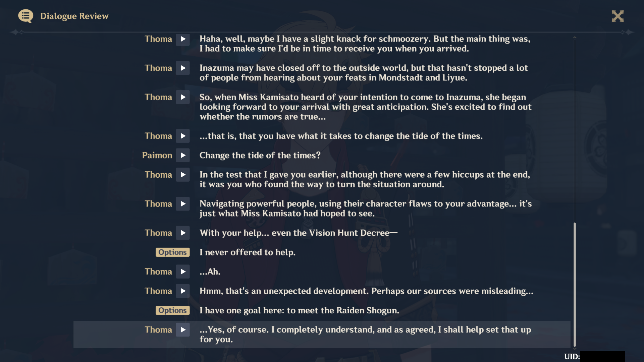Select the 'I never offered to help.' option text
Screen dimensions: 644x362
pos(248,252)
